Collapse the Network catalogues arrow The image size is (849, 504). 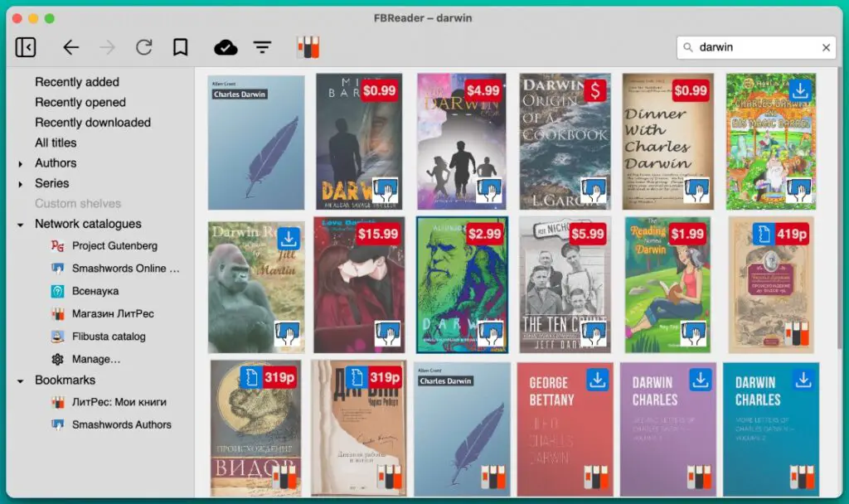[21, 225]
